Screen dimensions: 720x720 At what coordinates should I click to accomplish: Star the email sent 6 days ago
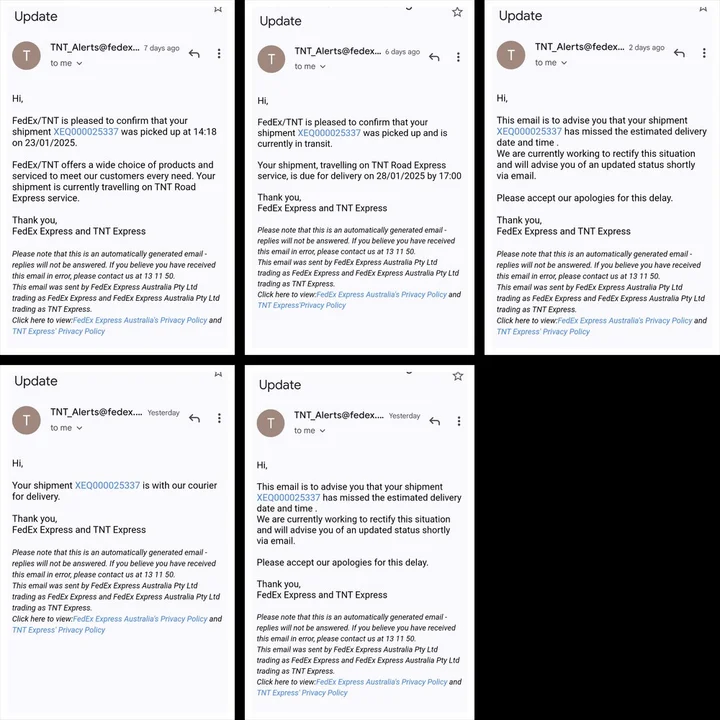tap(457, 12)
